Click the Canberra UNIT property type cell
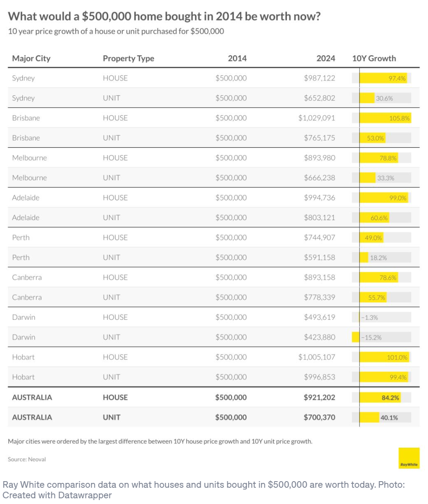The height and width of the screenshot is (504, 428). tap(111, 297)
